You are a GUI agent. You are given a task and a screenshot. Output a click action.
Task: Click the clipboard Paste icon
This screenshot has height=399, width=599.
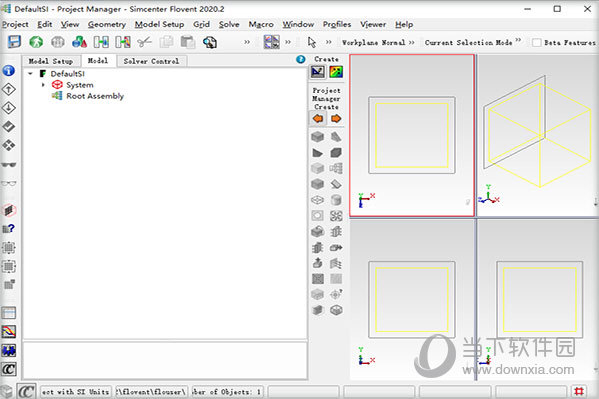coord(188,42)
